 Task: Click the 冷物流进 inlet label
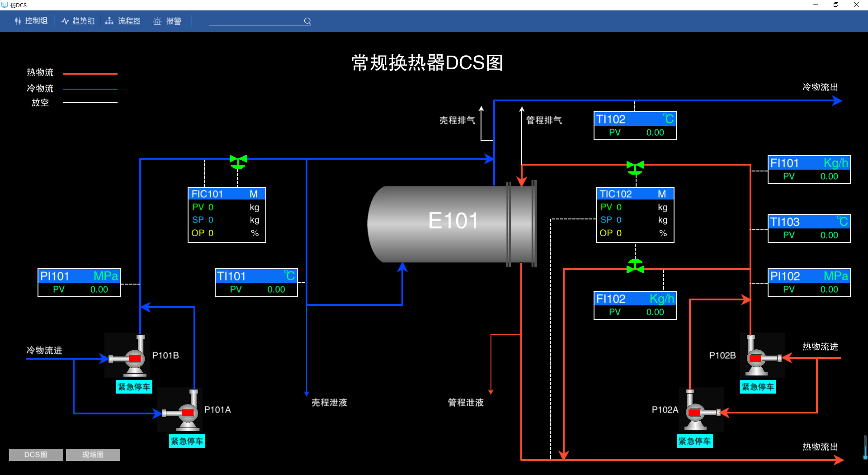click(44, 350)
